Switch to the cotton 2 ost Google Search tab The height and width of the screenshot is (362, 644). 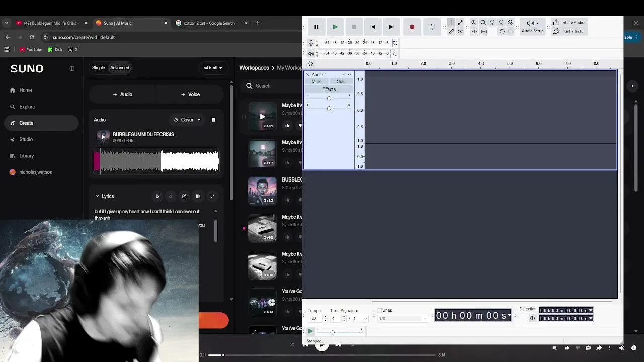pyautogui.click(x=212, y=23)
